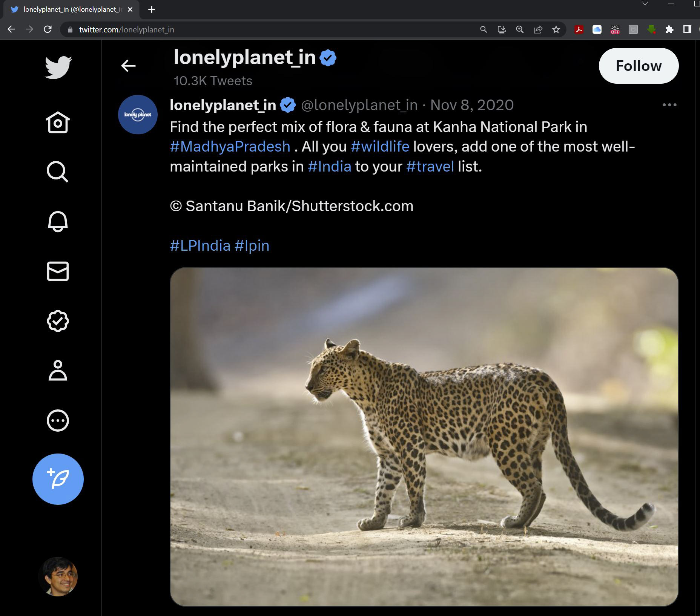Open the Home timeline icon

58,122
